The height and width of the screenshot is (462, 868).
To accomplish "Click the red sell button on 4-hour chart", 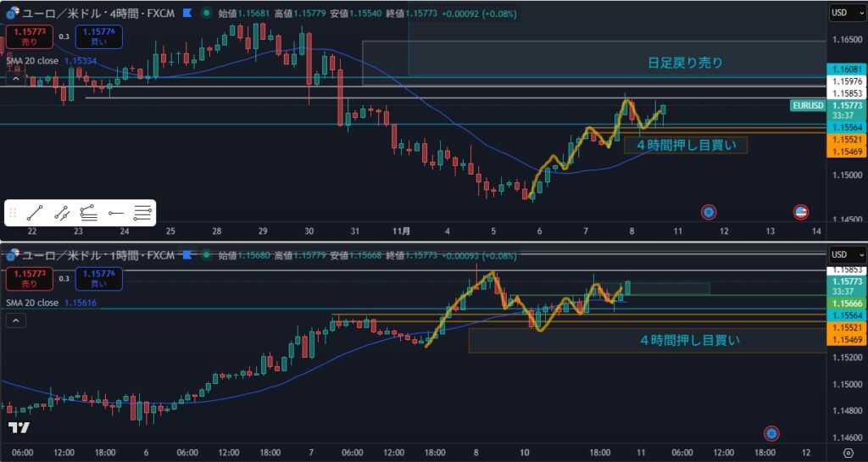I will 28,36.
